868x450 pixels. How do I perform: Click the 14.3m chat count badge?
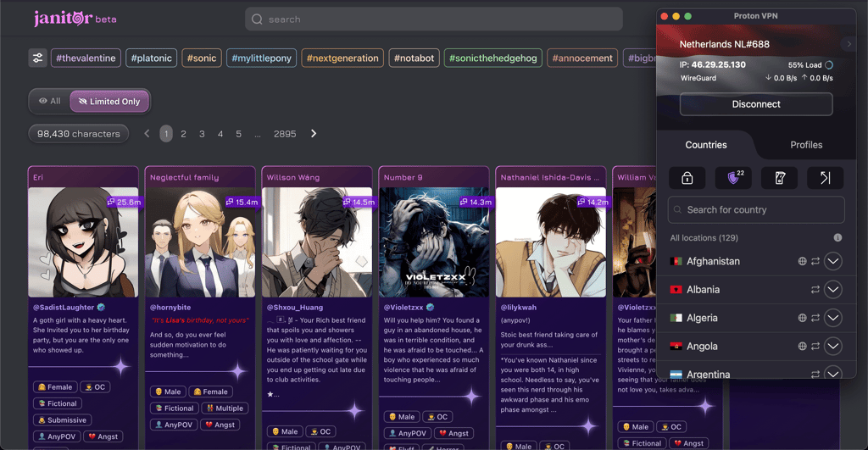pos(476,202)
